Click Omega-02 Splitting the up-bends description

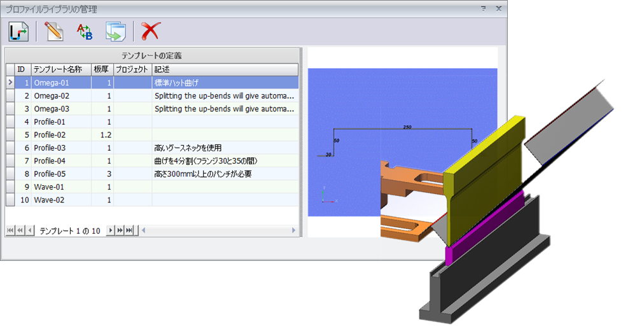(225, 95)
